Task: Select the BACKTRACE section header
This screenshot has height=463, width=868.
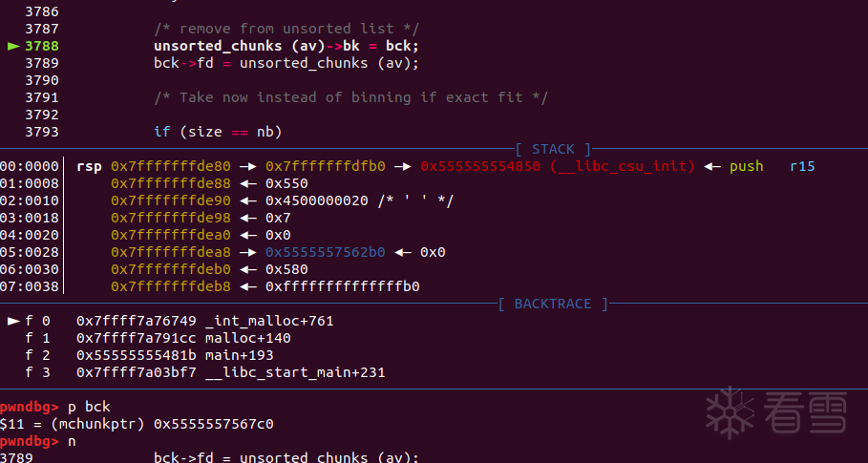Action: click(553, 304)
